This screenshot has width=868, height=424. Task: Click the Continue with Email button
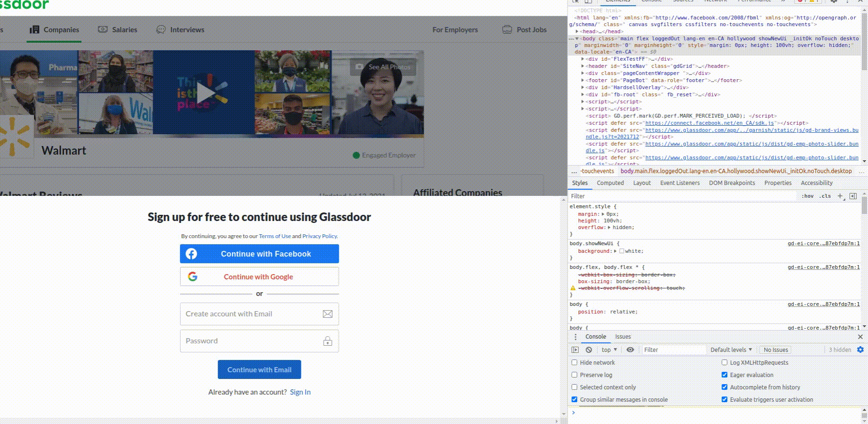(259, 369)
